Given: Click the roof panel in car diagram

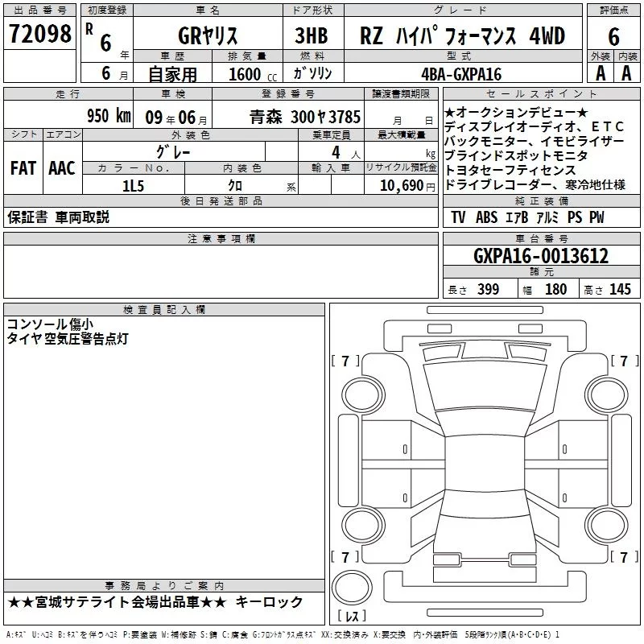Looking at the screenshot, I should point(485,462).
